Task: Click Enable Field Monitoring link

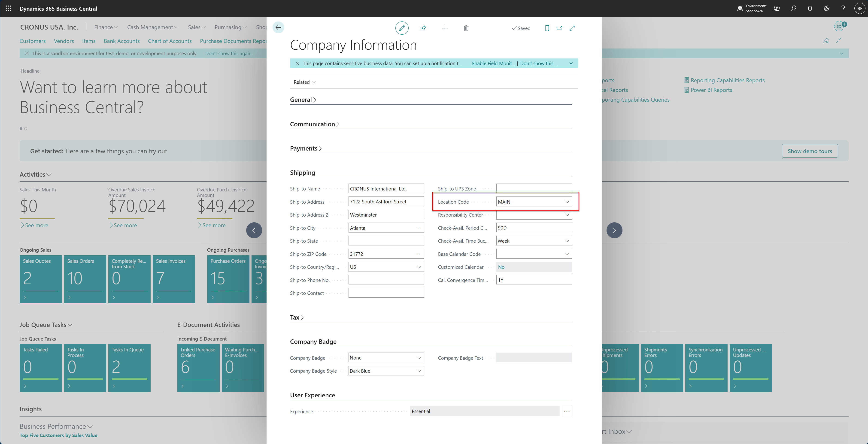Action: click(x=493, y=63)
